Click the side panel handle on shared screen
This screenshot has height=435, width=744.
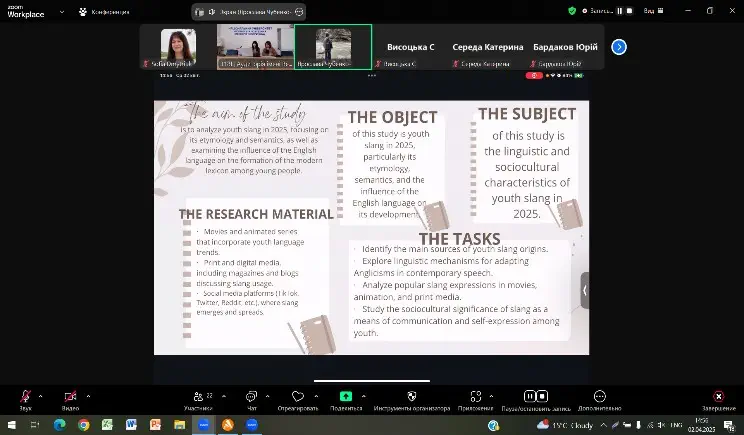585,290
